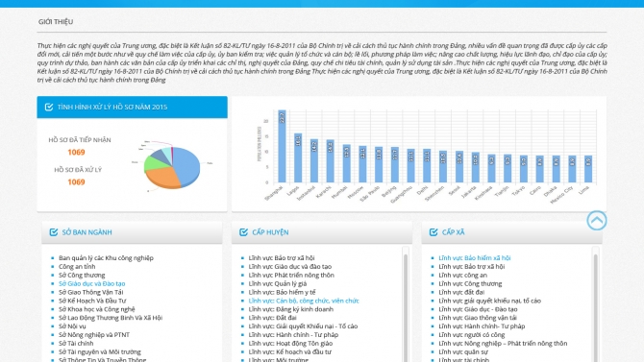Open Lĩnh vực Nông nghiệp – Phát triển nông thôn
The height and width of the screenshot is (362, 644).
click(503, 344)
